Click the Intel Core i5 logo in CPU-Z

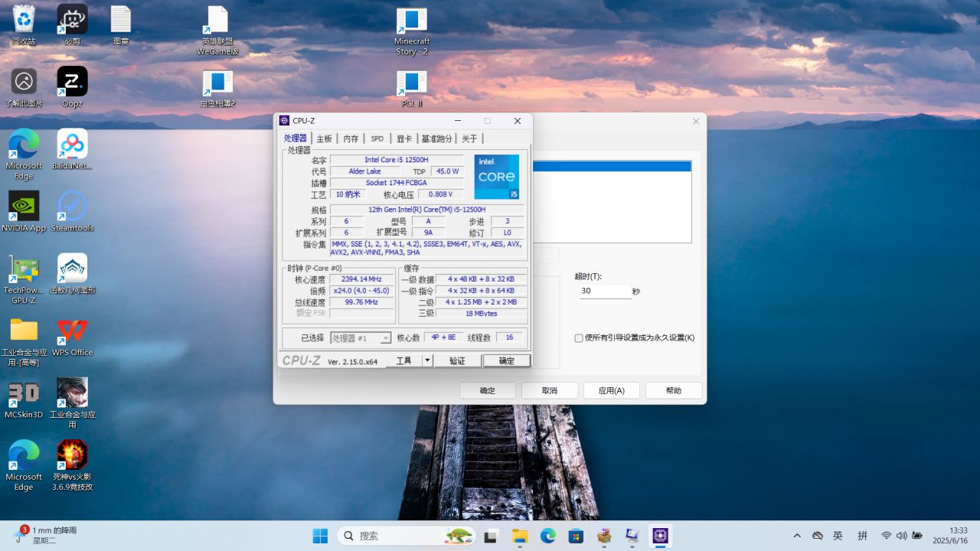(496, 177)
